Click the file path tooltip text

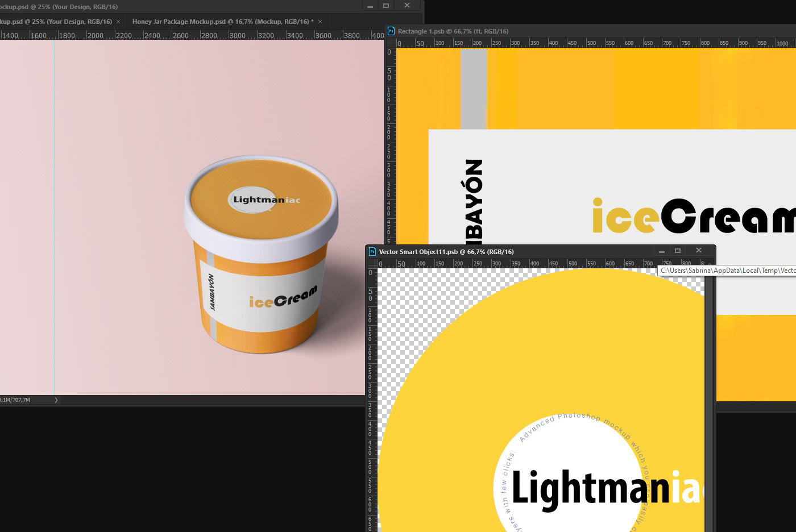point(728,271)
